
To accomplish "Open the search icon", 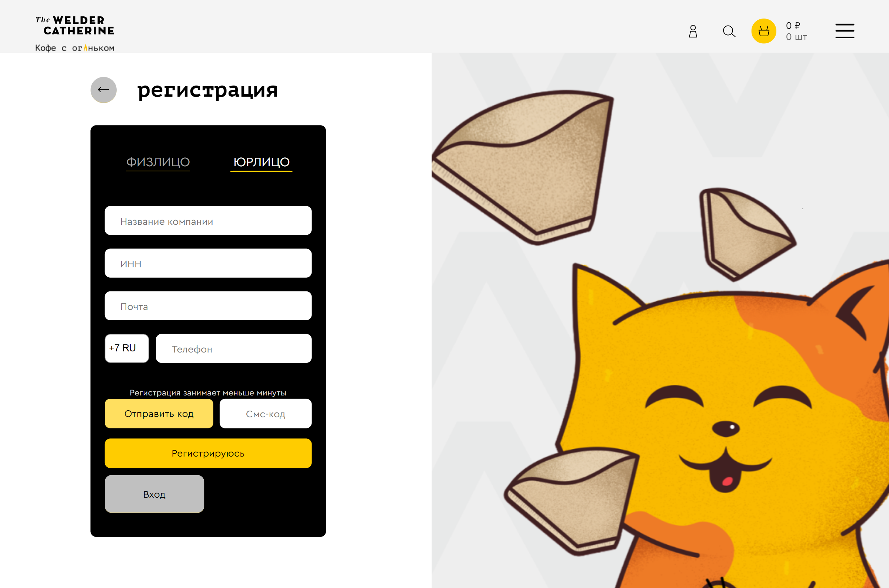I will (x=729, y=31).
